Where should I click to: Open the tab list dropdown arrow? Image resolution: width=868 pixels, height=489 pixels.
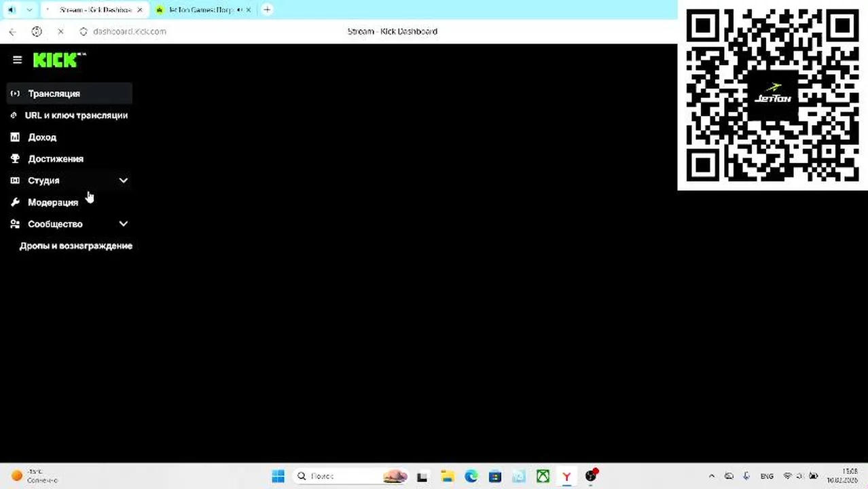29,10
